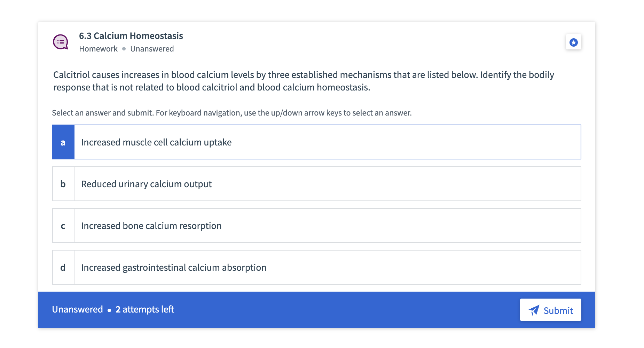Image resolution: width=644 pixels, height=348 pixels.
Task: Open the '6.3 Calcium Homeostasis' title
Action: pos(131,36)
